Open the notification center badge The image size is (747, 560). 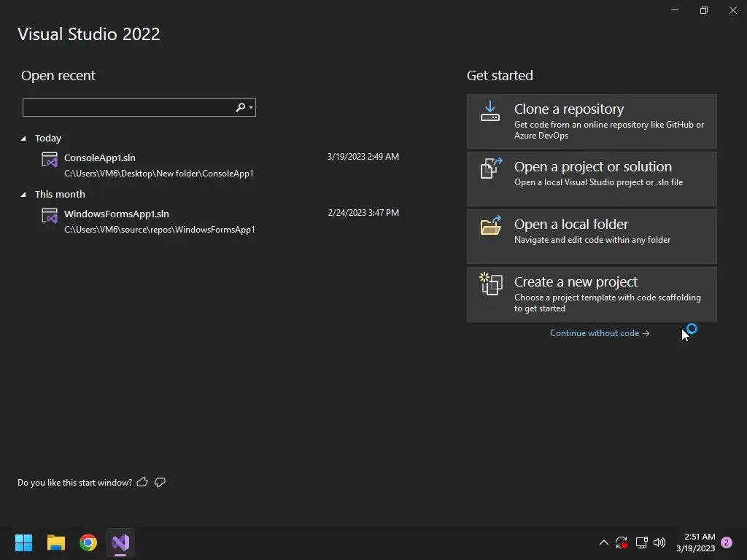click(727, 542)
